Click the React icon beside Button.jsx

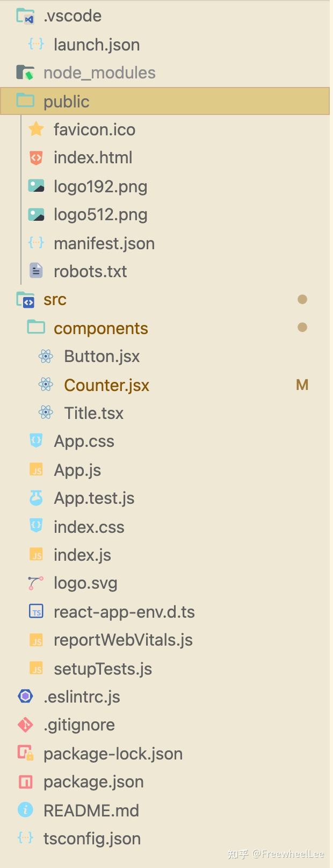46,356
